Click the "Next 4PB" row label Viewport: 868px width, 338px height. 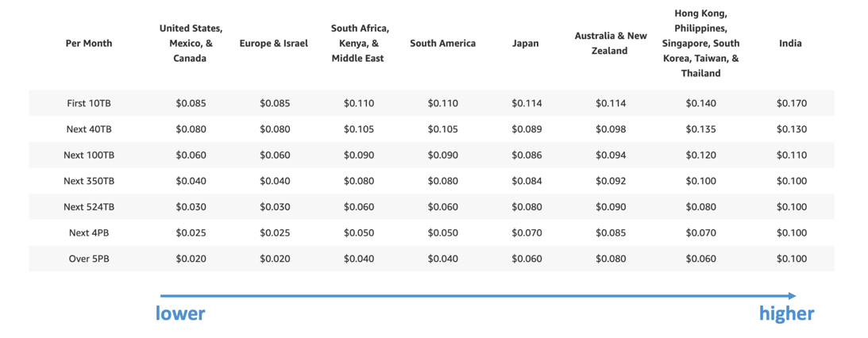click(89, 233)
